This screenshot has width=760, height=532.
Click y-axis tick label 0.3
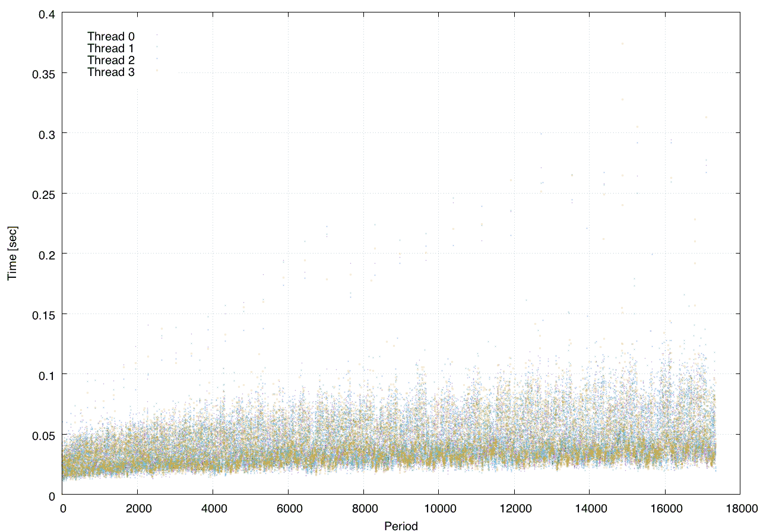tap(47, 134)
